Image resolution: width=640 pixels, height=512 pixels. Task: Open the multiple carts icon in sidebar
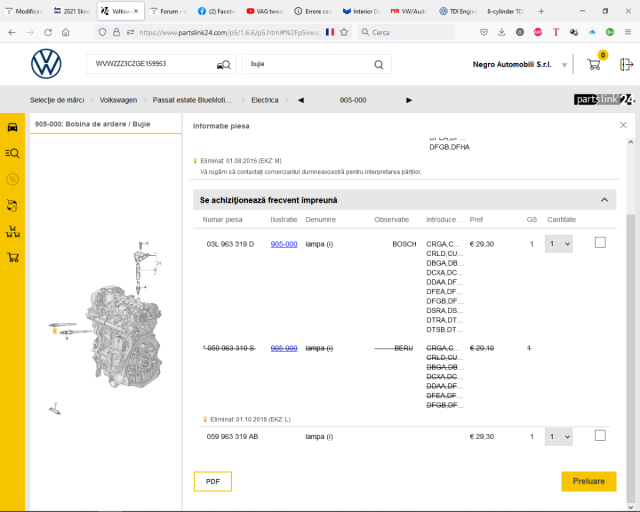13,232
